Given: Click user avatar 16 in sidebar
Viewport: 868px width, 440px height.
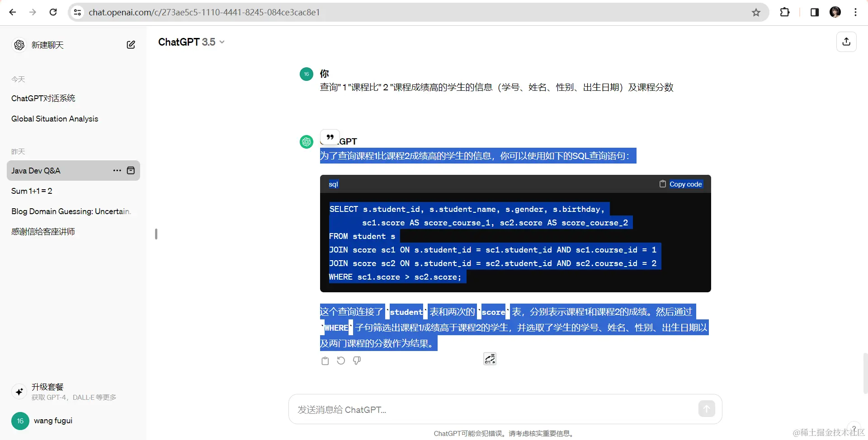Looking at the screenshot, I should [x=20, y=421].
